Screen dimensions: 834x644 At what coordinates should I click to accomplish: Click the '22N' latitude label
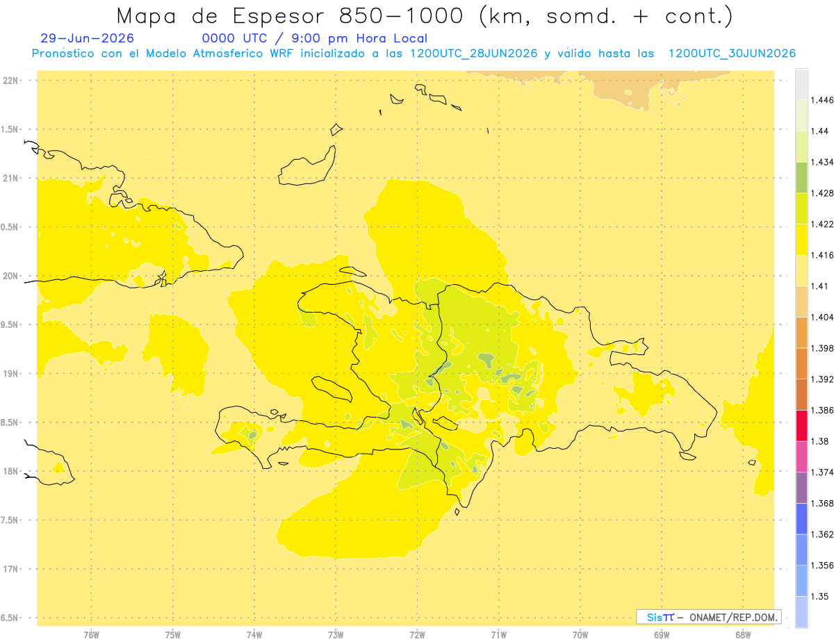[12, 81]
